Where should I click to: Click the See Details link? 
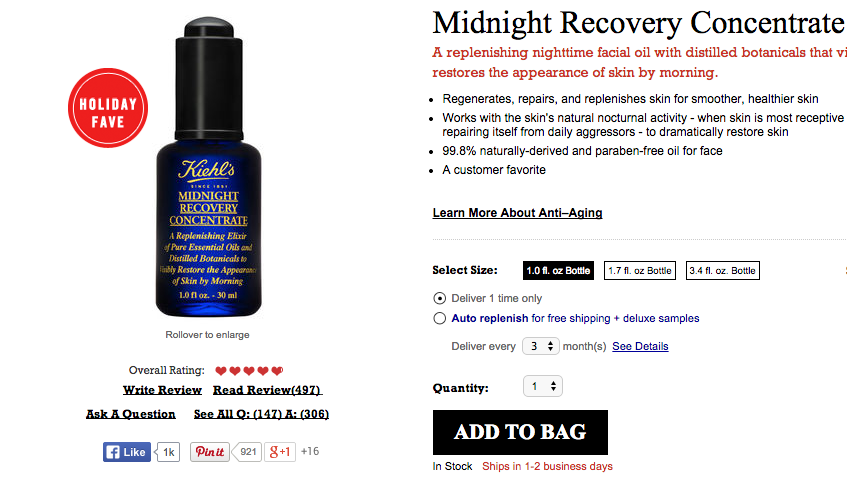pos(640,346)
